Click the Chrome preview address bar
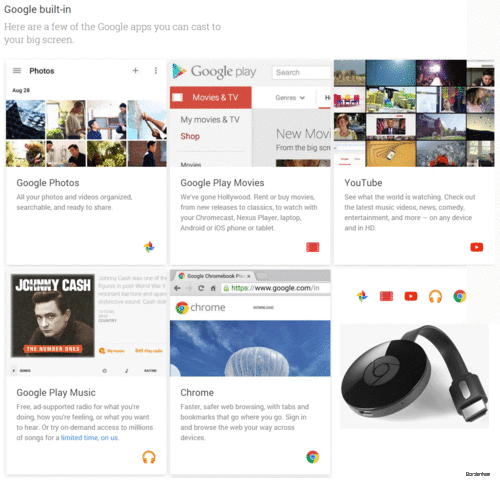Viewport: 500px width, 481px height. 276,288
